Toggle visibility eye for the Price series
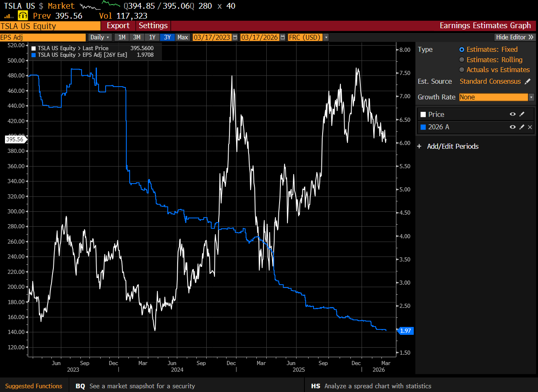 tap(513, 114)
